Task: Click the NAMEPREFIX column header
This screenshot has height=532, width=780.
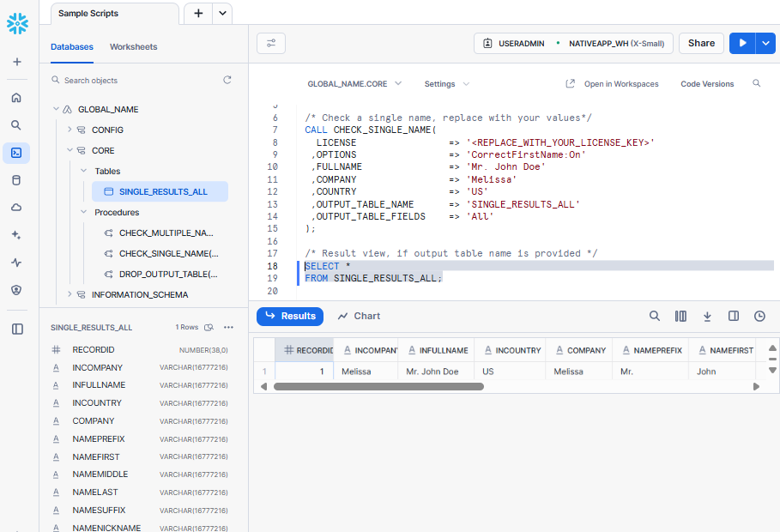Action: (x=650, y=350)
